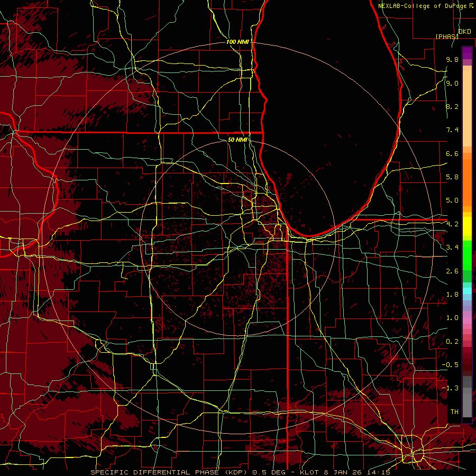Image resolution: width=476 pixels, height=476 pixels.
Task: Click the DKD label above the color scale
Action: 465,32
